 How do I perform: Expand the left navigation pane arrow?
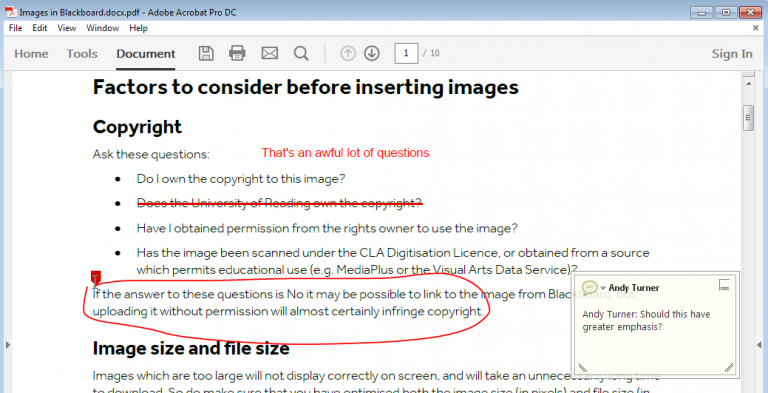click(x=8, y=345)
